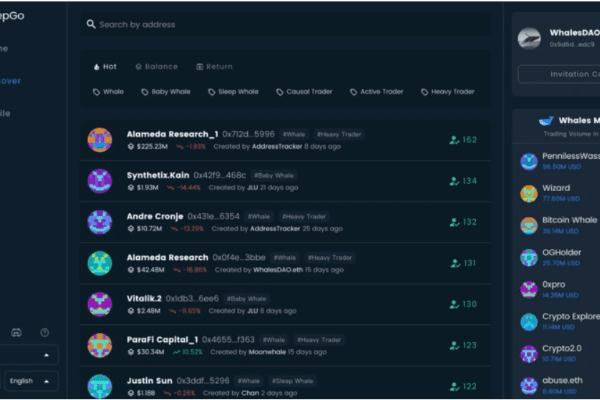
Task: Click the Invitation Code button
Action: 560,74
